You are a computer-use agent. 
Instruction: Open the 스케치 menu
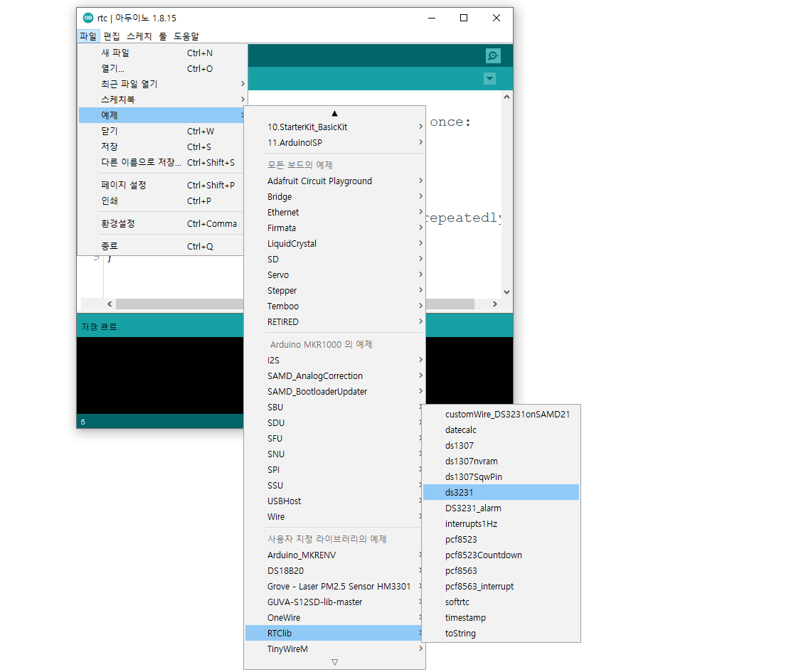pyautogui.click(x=139, y=36)
